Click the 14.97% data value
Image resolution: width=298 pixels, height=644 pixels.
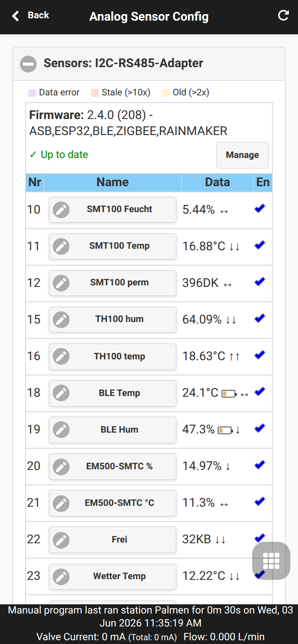click(202, 466)
